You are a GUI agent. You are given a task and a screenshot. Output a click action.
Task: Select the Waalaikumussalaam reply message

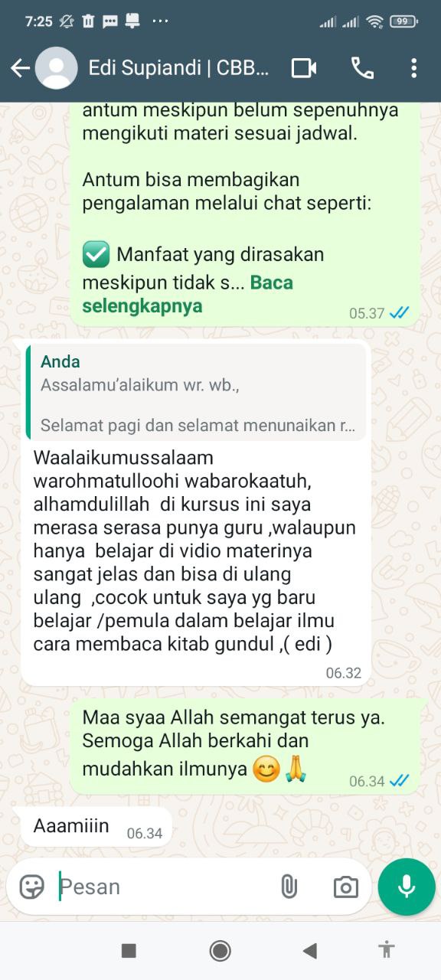(x=196, y=512)
